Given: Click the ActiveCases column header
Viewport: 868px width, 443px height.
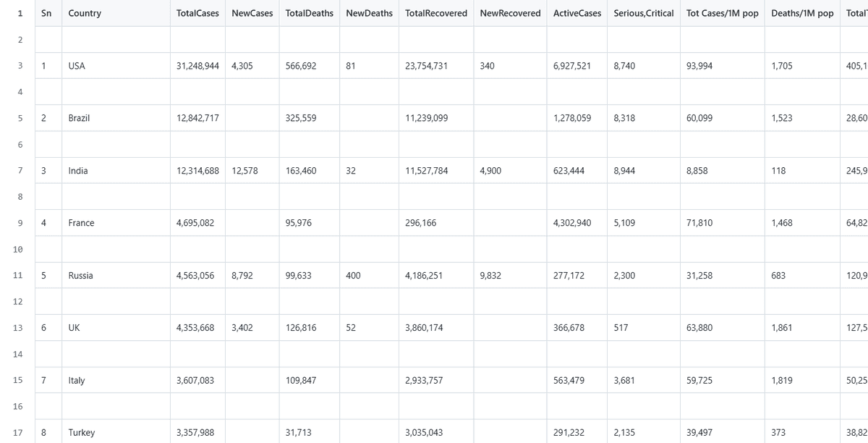Looking at the screenshot, I should [577, 13].
